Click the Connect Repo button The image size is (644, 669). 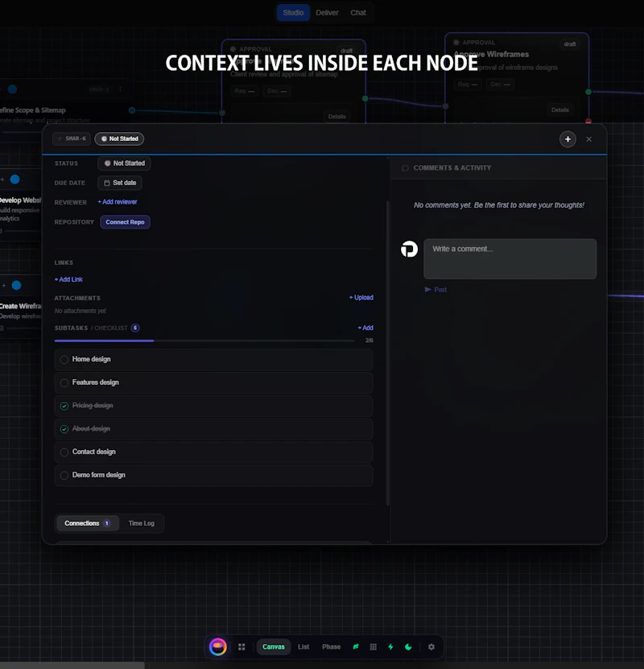tap(125, 222)
